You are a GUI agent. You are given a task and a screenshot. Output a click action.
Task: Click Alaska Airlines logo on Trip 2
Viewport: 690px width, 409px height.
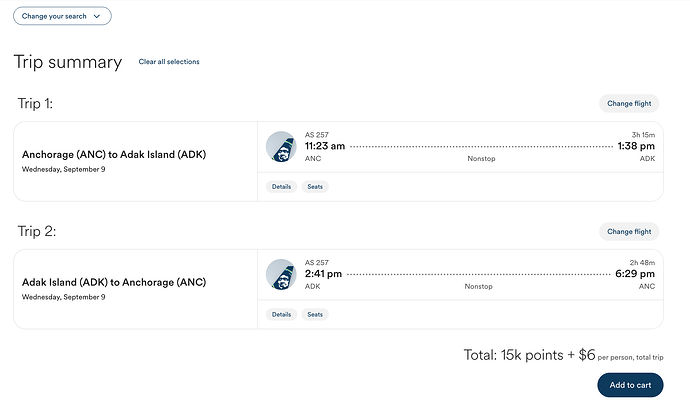tap(281, 274)
